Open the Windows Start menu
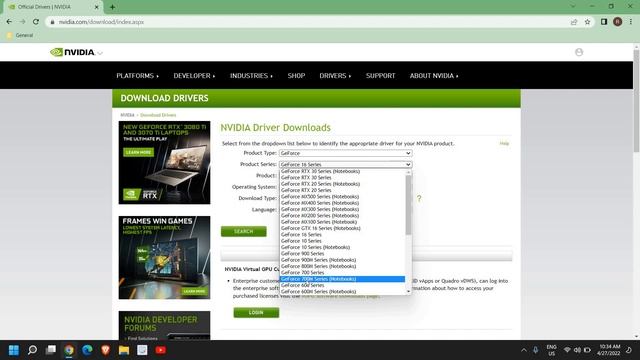The image size is (640, 360). click(14, 350)
